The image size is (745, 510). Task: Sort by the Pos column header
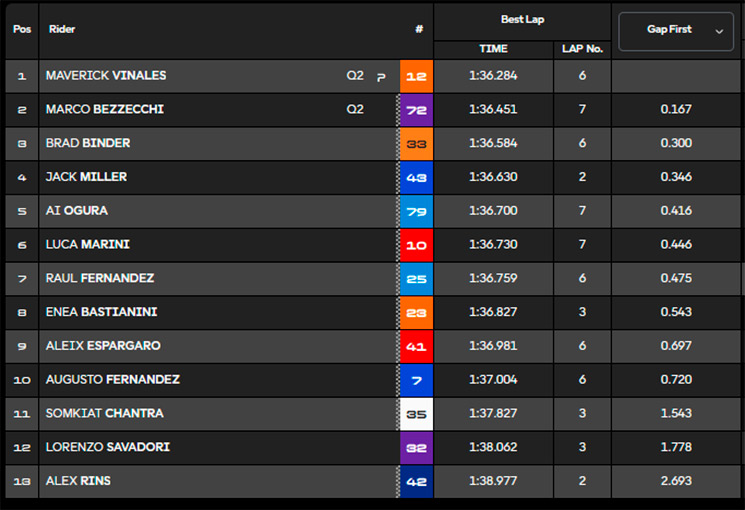[x=22, y=29]
